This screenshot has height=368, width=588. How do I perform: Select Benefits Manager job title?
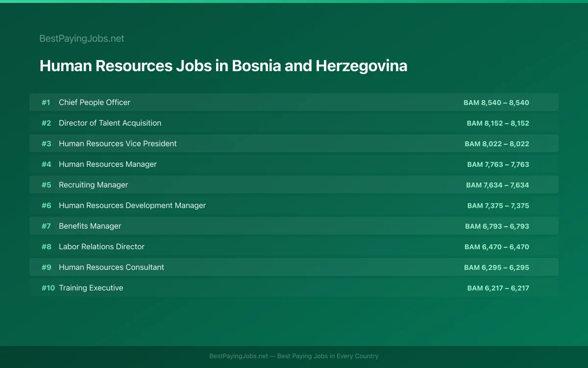point(90,226)
